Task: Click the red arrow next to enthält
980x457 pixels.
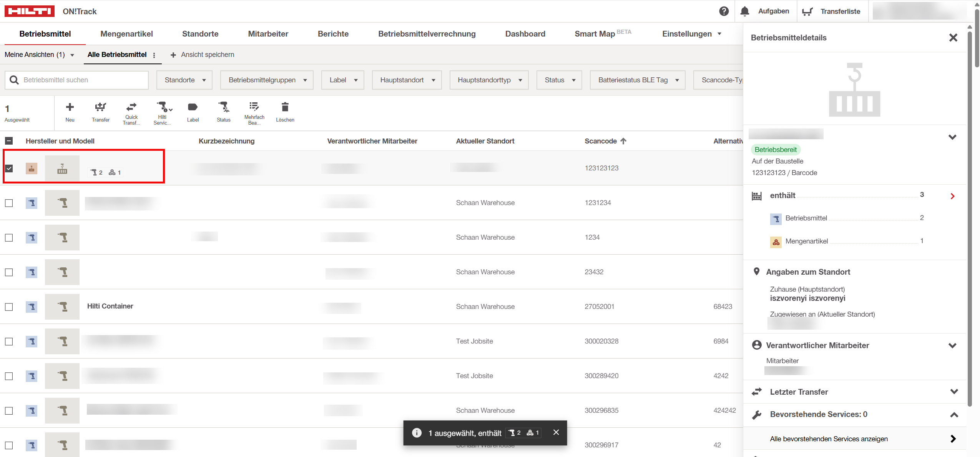Action: point(953,196)
